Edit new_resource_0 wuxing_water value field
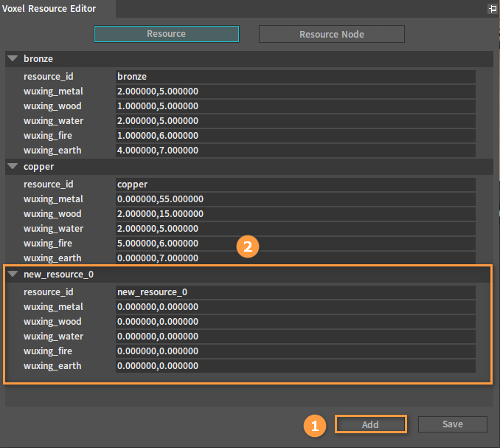The width and height of the screenshot is (500, 448). coord(296,337)
